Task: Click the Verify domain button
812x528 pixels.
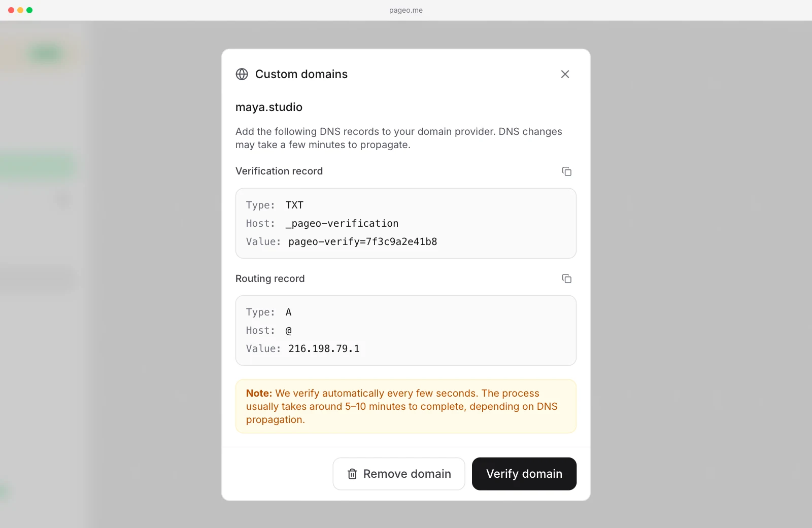Action: [524, 474]
